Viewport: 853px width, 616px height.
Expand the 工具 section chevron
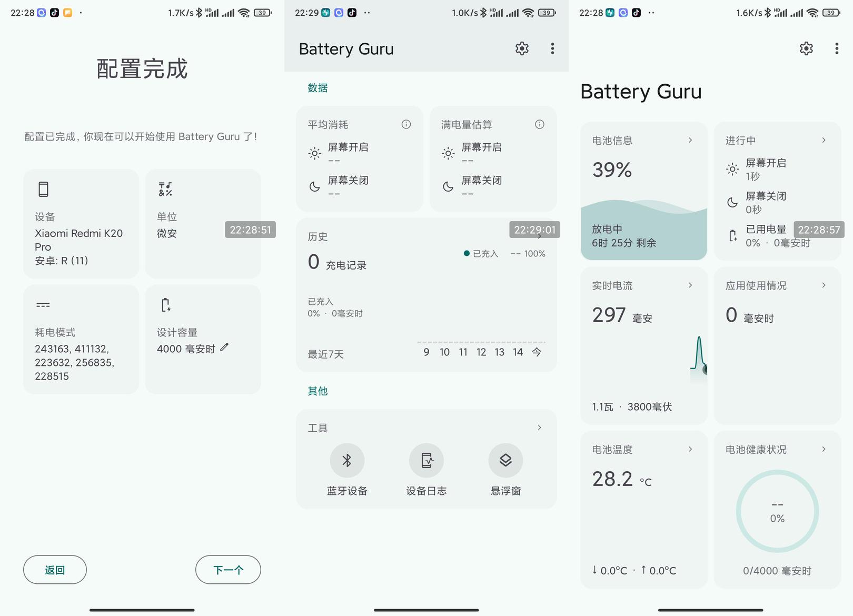539,428
